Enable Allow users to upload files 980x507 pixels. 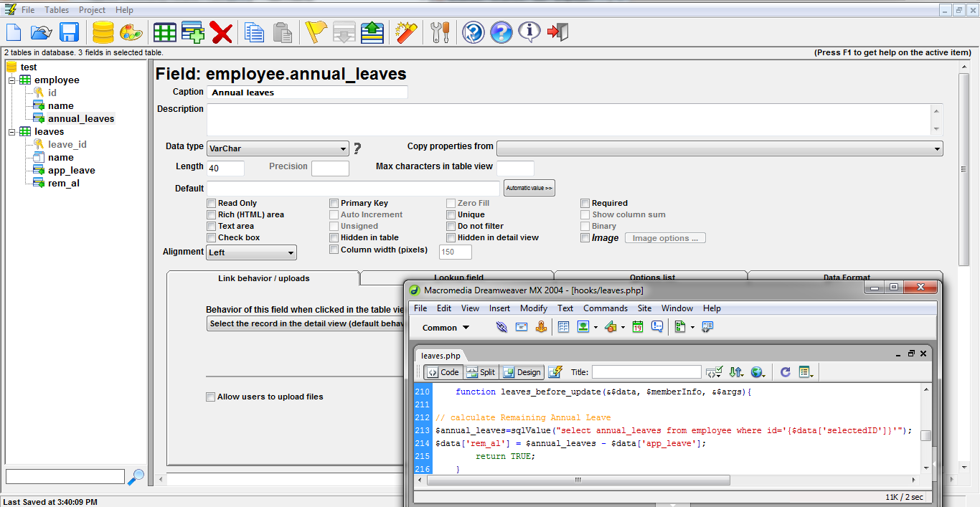(x=211, y=397)
